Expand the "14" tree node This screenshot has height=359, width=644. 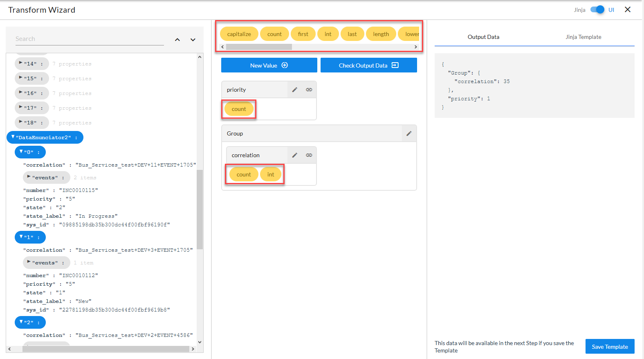[21, 63]
